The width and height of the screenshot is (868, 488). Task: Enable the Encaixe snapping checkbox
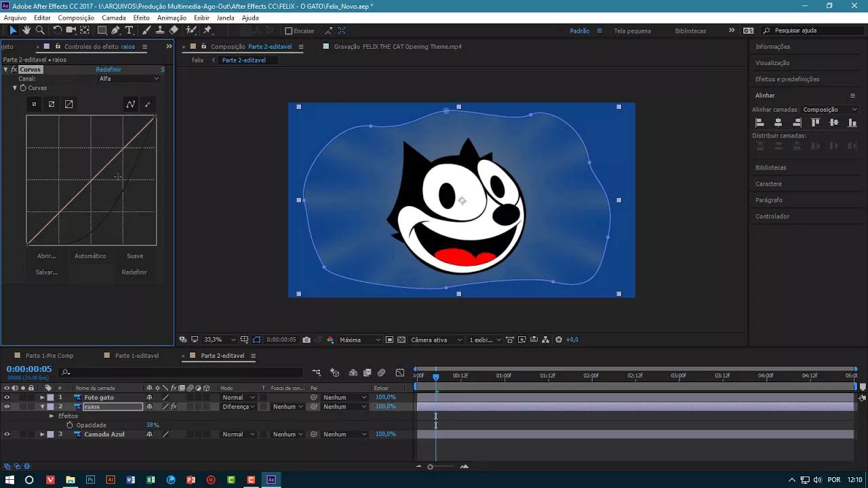[289, 30]
